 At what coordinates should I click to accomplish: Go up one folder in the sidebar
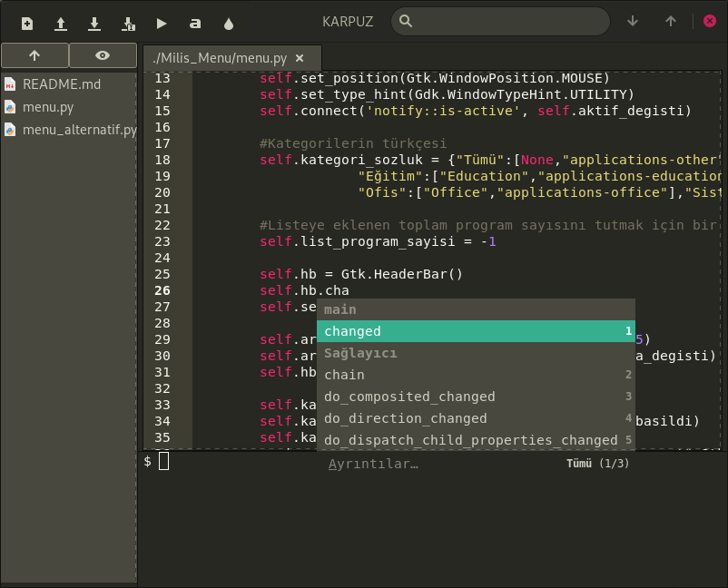[x=34, y=55]
